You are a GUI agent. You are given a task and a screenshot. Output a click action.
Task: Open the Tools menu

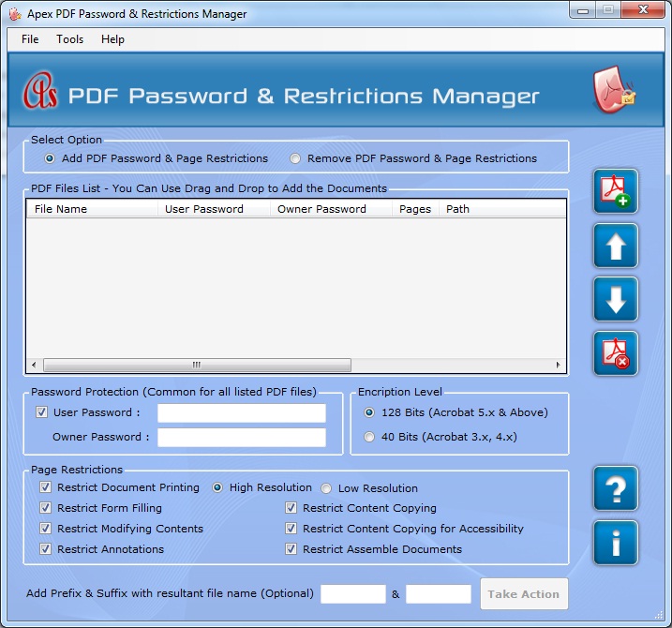click(x=70, y=39)
